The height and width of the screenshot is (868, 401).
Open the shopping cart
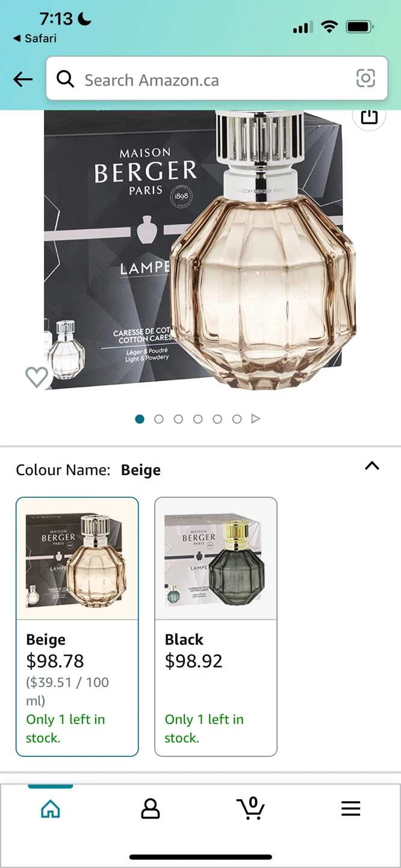(x=250, y=808)
